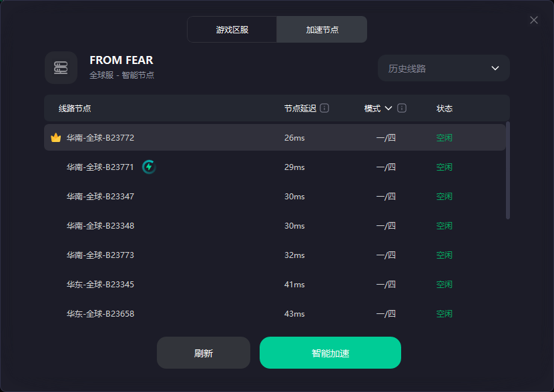This screenshot has width=554, height=392.
Task: Click the 刷新 button
Action: 204,353
